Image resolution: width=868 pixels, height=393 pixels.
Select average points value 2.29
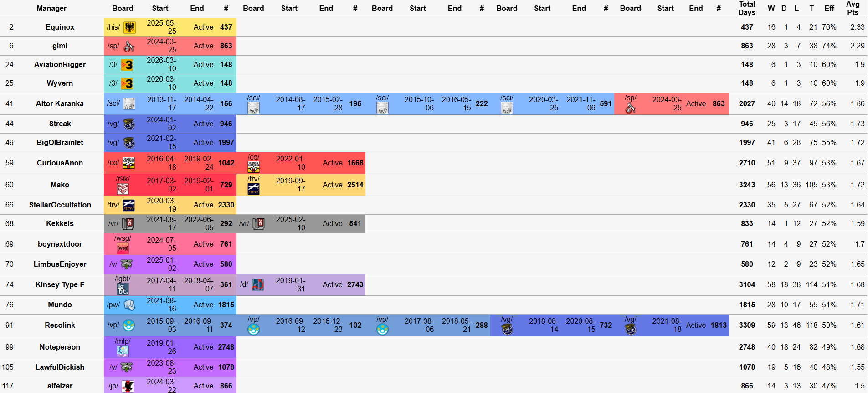point(858,46)
